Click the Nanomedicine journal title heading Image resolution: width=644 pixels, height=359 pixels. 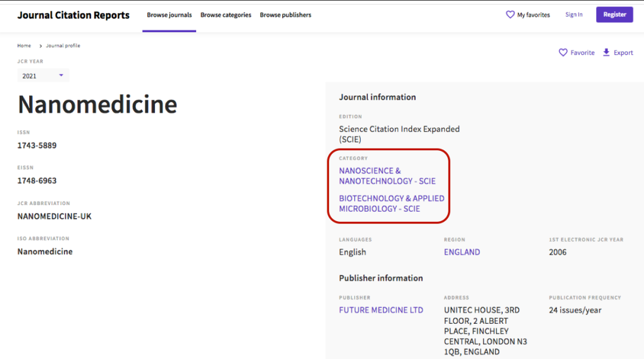pyautogui.click(x=97, y=104)
